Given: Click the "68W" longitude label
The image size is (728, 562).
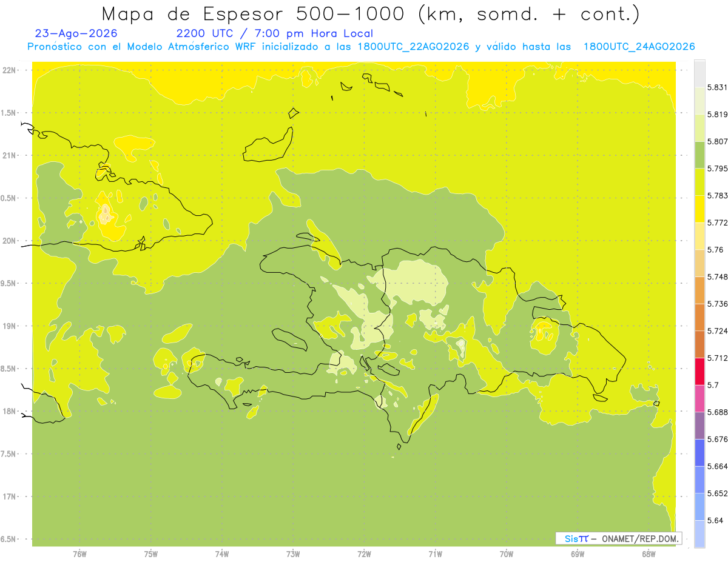Looking at the screenshot, I should point(649,554).
